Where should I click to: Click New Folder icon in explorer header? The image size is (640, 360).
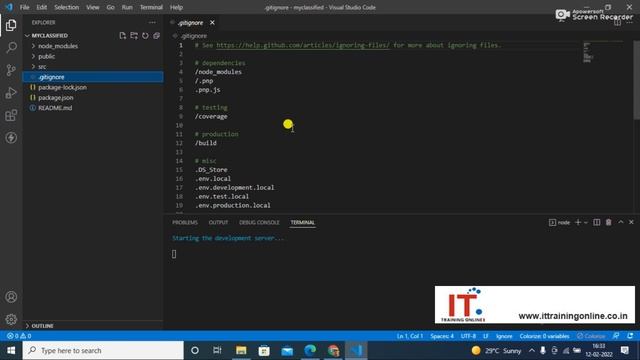click(134, 36)
